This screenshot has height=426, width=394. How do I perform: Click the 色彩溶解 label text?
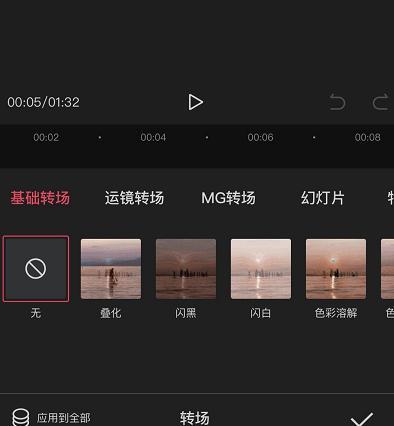pyautogui.click(x=336, y=313)
